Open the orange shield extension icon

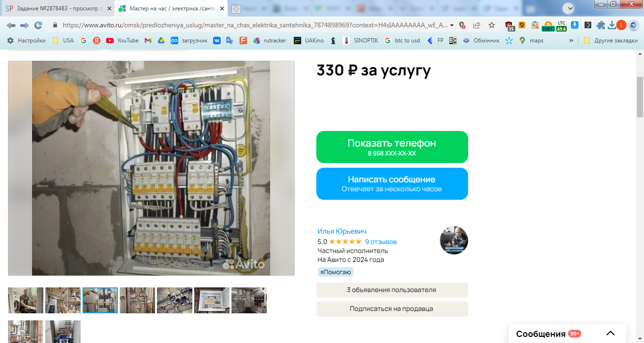click(522, 25)
